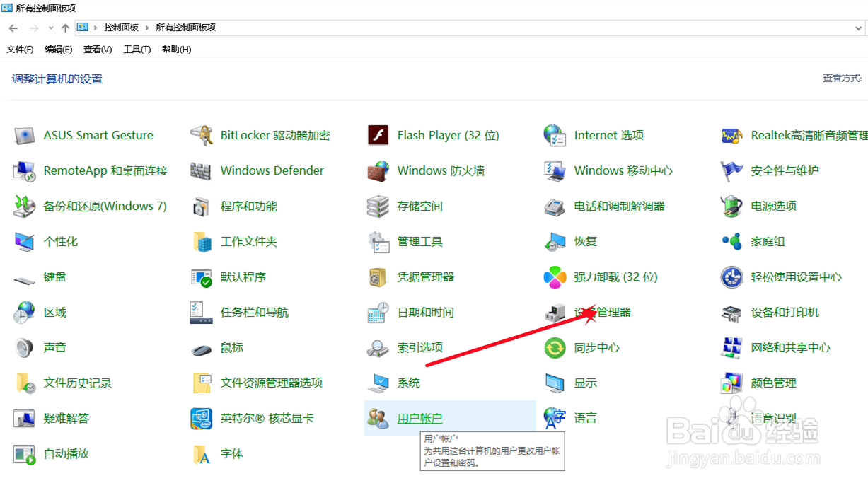Open the 存储空间 drives icon
The image size is (868, 488).
(378, 206)
